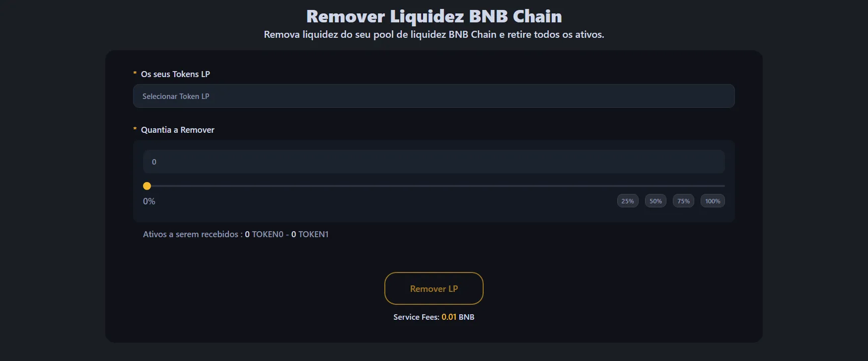Click the 0% percentage readout
This screenshot has height=361, width=868.
[149, 201]
